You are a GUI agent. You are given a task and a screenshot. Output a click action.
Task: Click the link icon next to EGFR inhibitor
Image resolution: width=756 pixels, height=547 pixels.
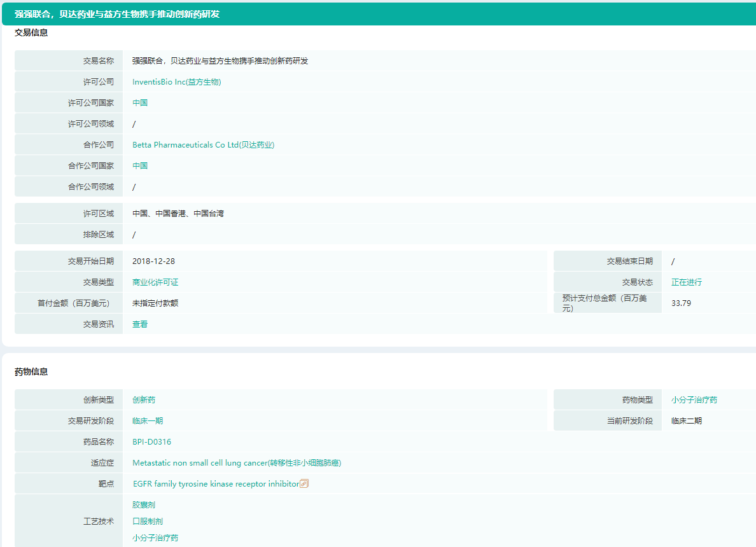click(304, 483)
